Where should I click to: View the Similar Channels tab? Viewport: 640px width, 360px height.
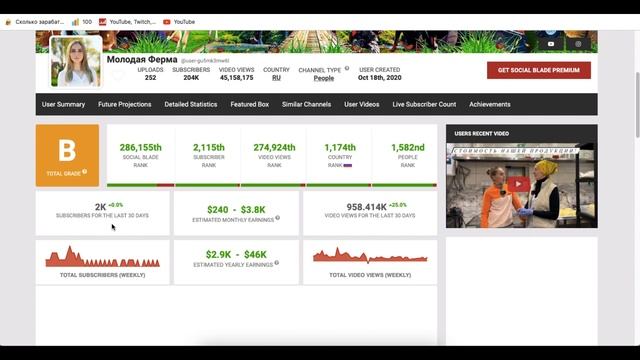point(306,104)
